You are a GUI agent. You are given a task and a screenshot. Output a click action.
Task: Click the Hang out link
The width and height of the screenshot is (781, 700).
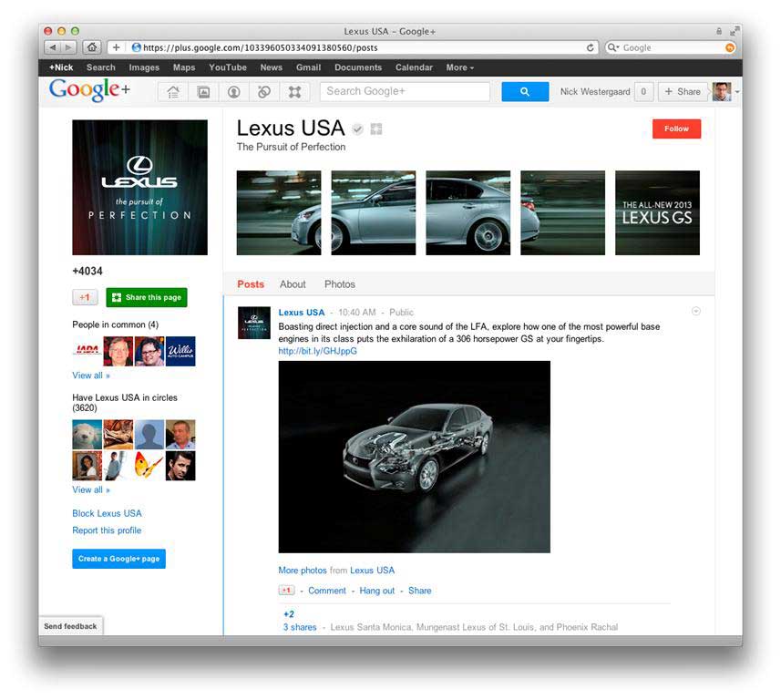377,591
